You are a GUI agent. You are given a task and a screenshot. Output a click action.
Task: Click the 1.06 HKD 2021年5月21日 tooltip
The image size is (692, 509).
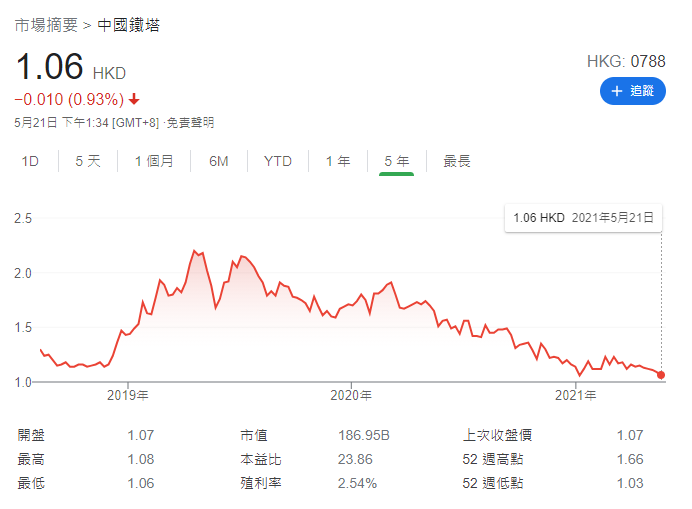pos(583,218)
